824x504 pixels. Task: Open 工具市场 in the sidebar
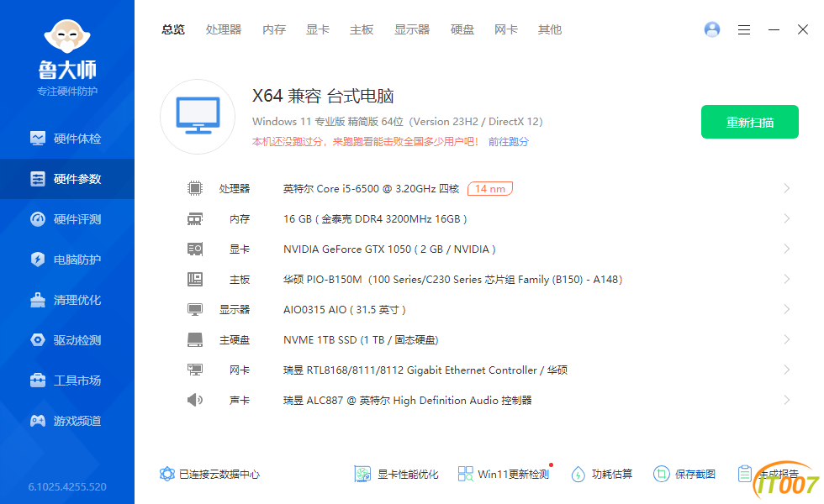[x=66, y=381]
